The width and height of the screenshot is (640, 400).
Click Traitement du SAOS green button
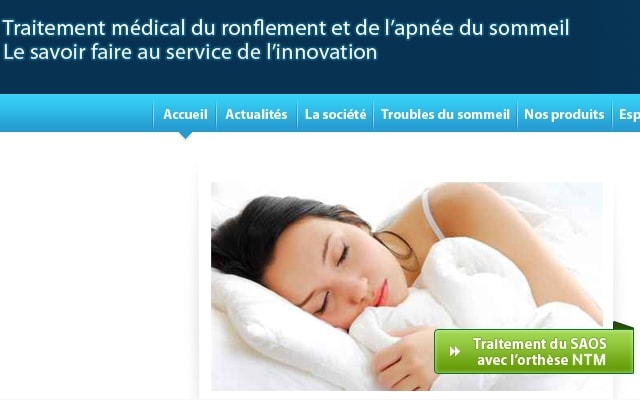click(534, 351)
